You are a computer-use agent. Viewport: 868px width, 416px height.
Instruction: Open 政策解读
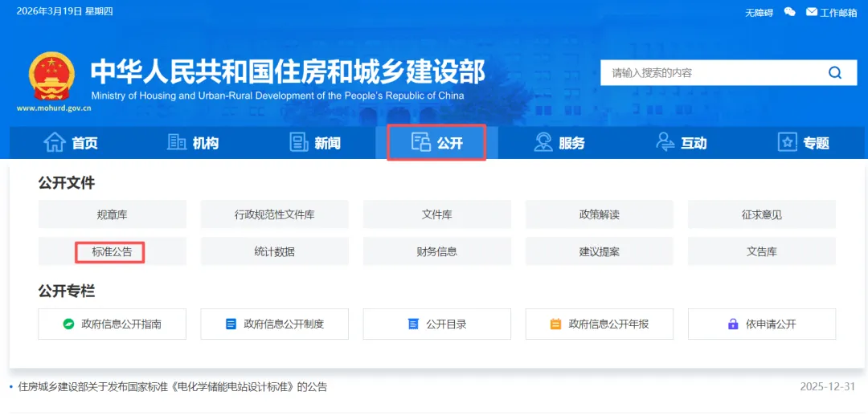(600, 214)
